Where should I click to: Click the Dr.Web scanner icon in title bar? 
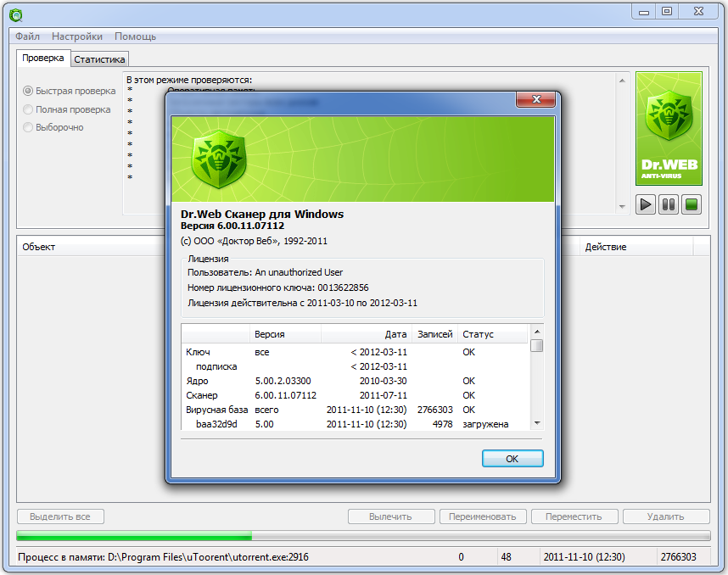point(16,15)
